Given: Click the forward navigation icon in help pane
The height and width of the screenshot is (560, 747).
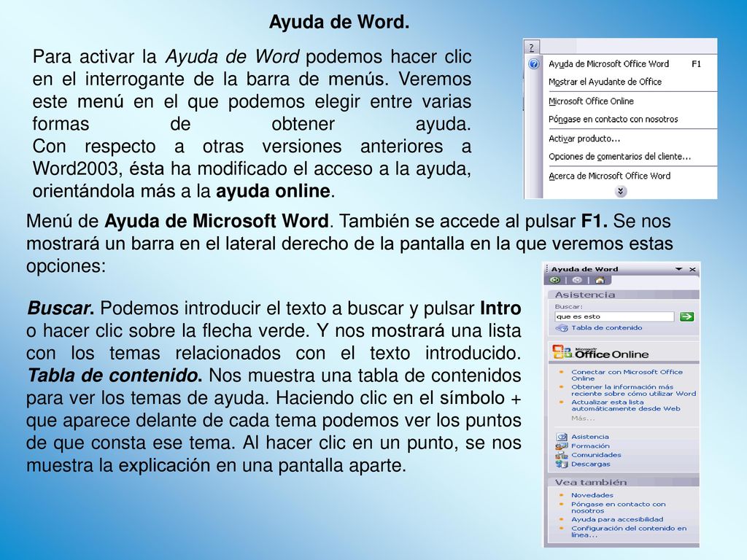Looking at the screenshot, I should coord(577,281).
